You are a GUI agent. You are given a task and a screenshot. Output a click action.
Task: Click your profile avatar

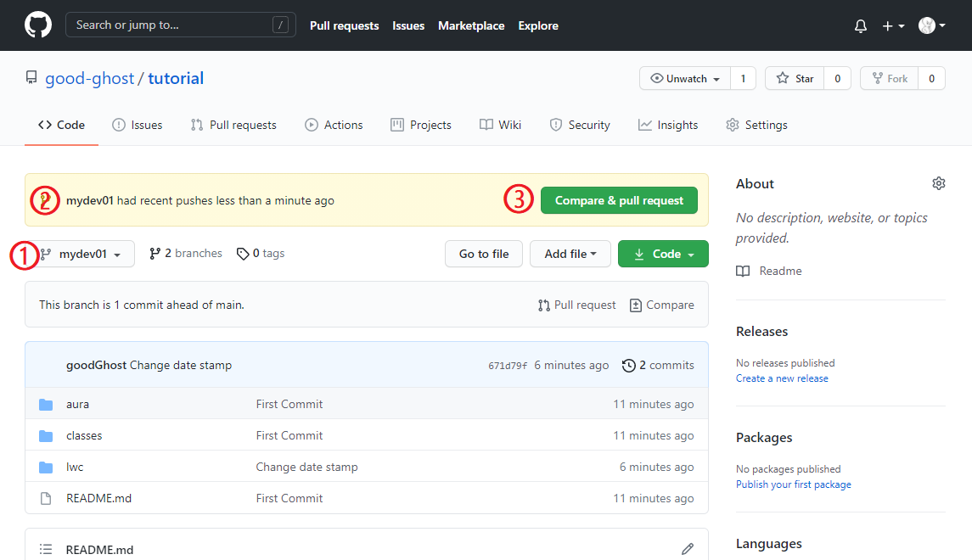[x=925, y=25]
